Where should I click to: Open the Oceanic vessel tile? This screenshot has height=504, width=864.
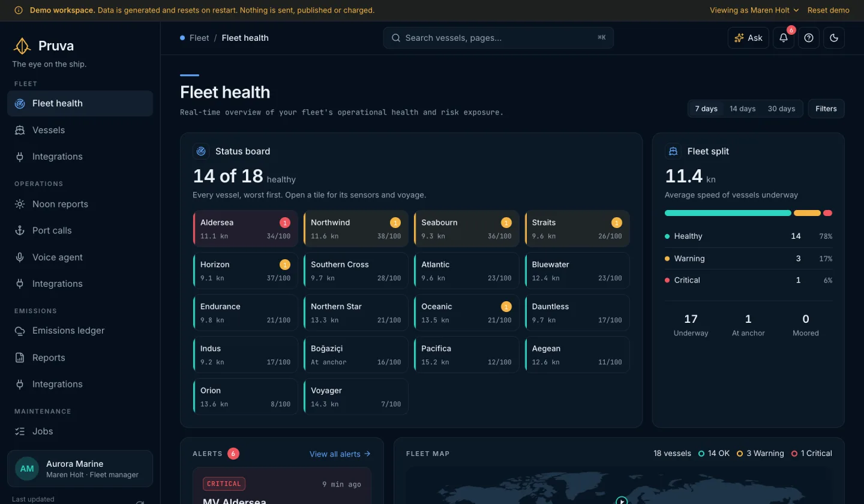coord(466,313)
